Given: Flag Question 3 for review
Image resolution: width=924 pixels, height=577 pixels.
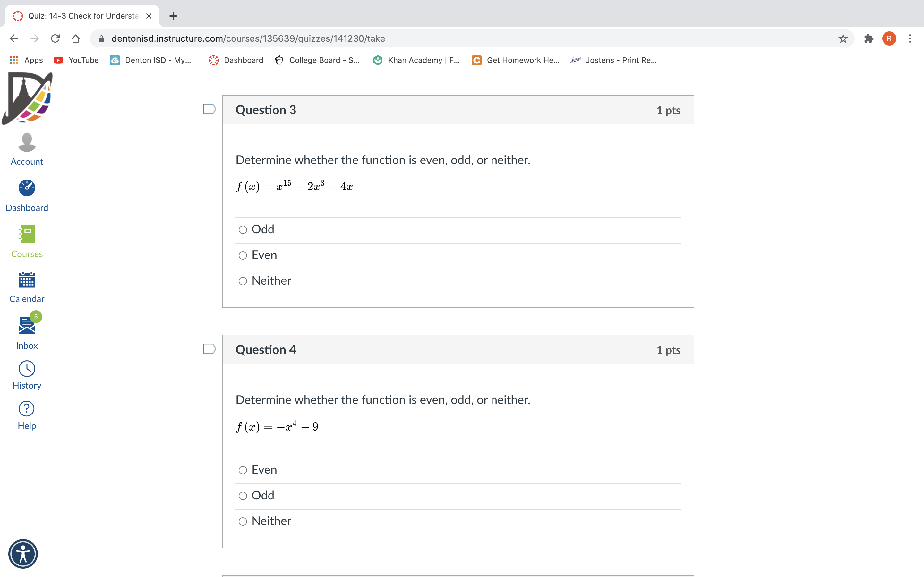Looking at the screenshot, I should pyautogui.click(x=210, y=109).
